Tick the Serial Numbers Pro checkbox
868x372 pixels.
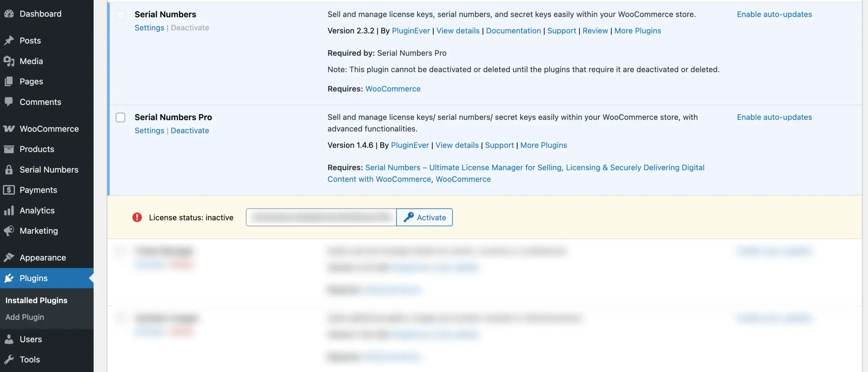point(120,117)
